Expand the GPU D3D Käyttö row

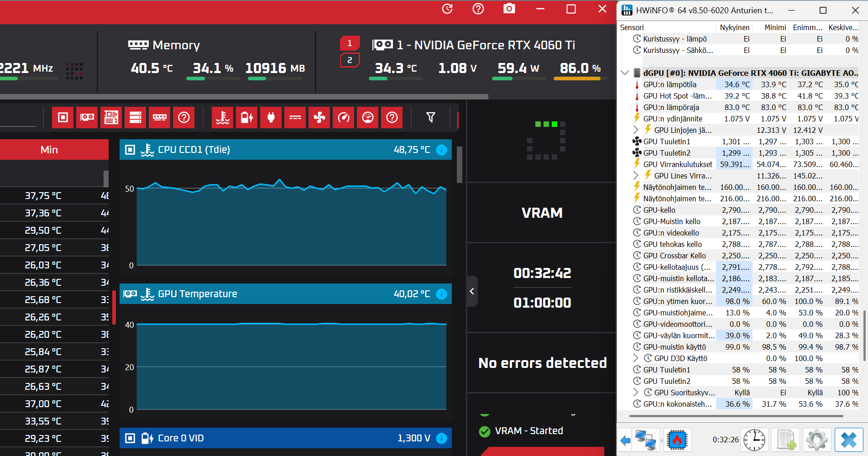click(x=636, y=358)
